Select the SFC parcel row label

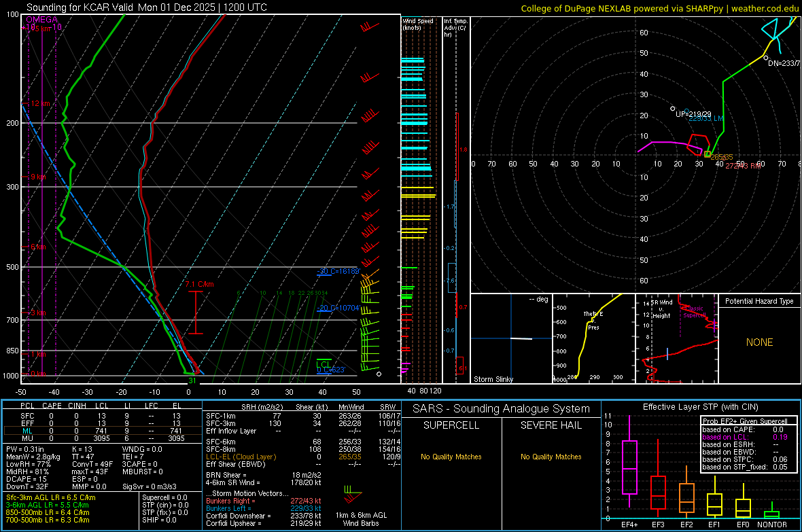(27, 416)
